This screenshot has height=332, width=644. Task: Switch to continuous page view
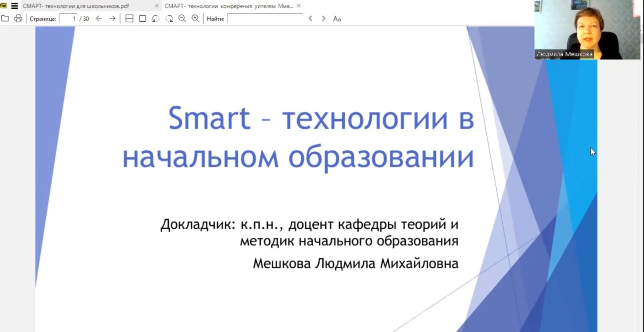click(x=129, y=19)
